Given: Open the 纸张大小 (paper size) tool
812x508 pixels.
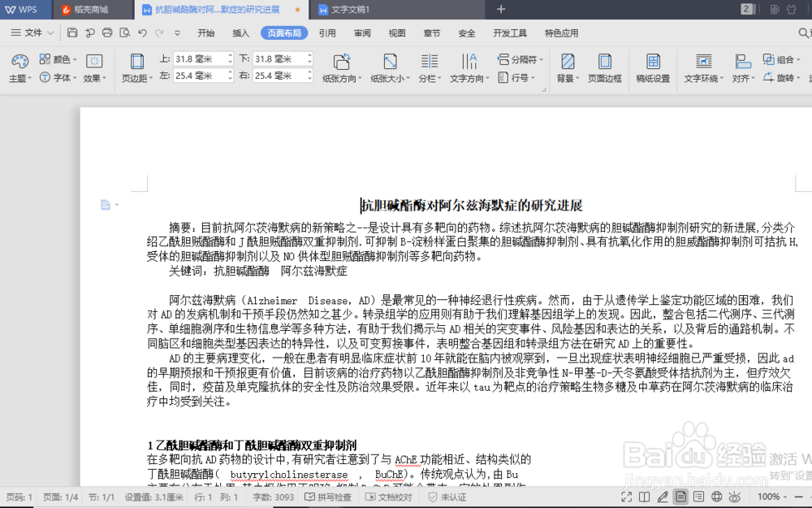Looking at the screenshot, I should [390, 67].
